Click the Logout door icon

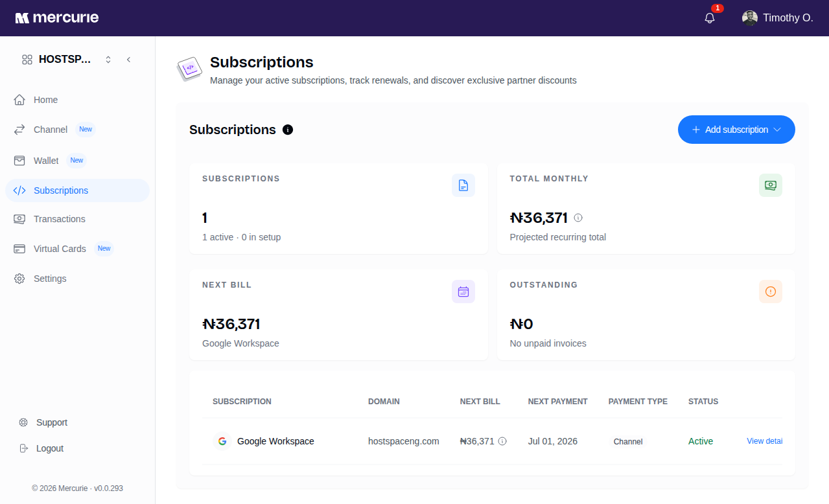click(23, 448)
